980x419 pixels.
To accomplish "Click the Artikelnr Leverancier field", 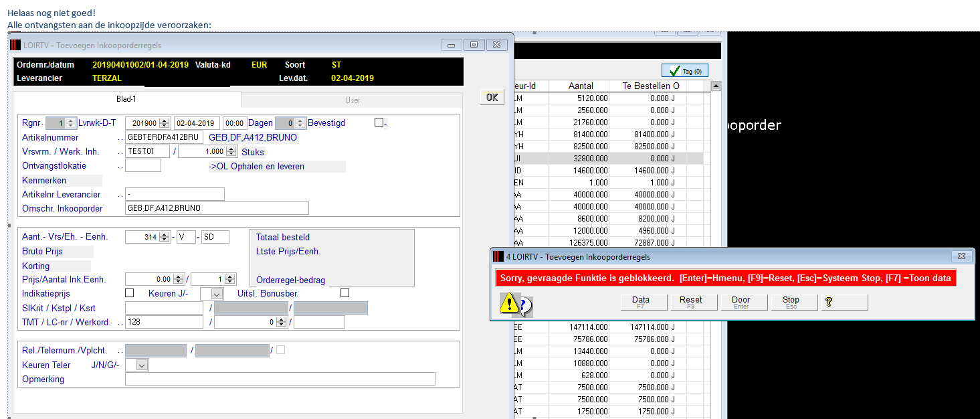I will point(175,194).
